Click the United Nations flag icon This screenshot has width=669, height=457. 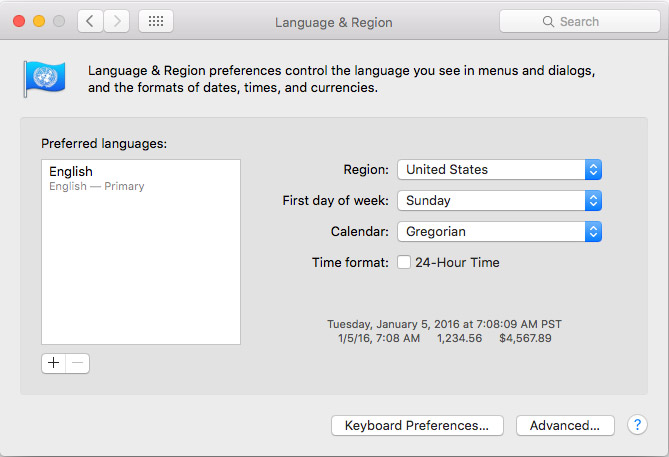pos(45,79)
